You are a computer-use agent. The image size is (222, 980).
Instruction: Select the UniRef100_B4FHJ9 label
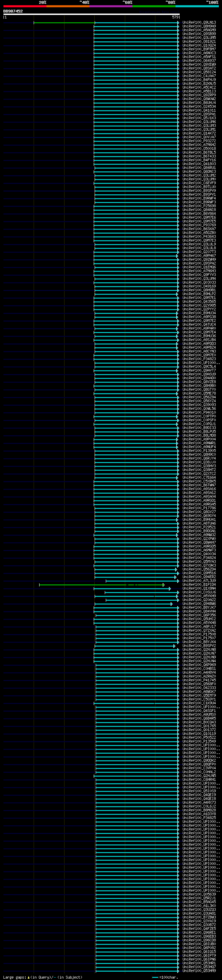[x=199, y=80]
